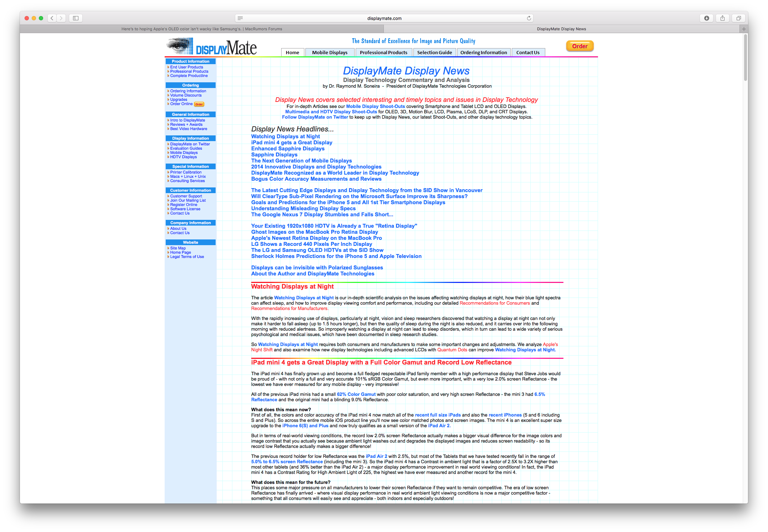Screen dimensions: 768x532
Task: Open End User Products sidebar link
Action: coord(186,67)
